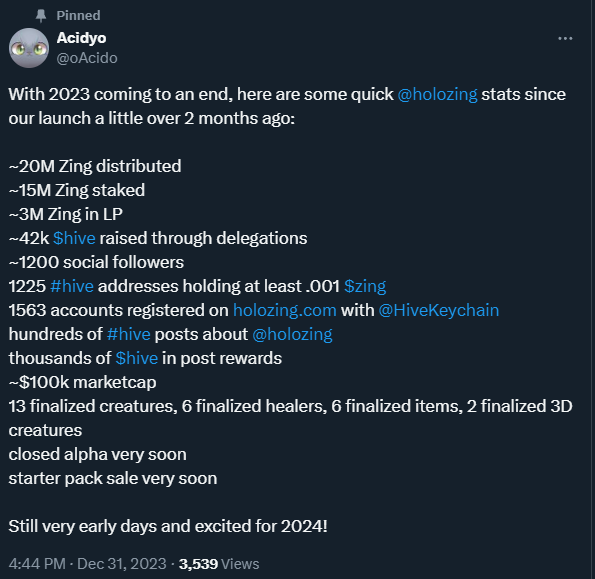Image resolution: width=595 pixels, height=579 pixels.
Task: Click the Dec 31, 2023 date
Action: [x=122, y=564]
